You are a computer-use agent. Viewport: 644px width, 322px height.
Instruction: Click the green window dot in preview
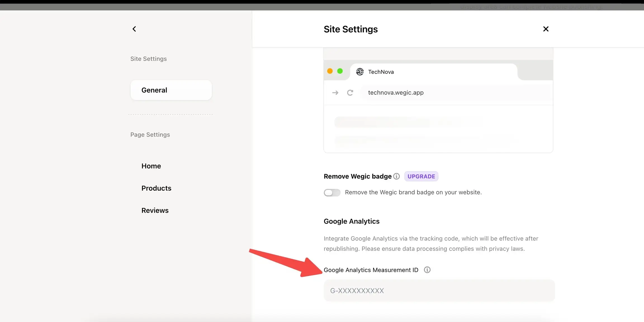pos(340,71)
